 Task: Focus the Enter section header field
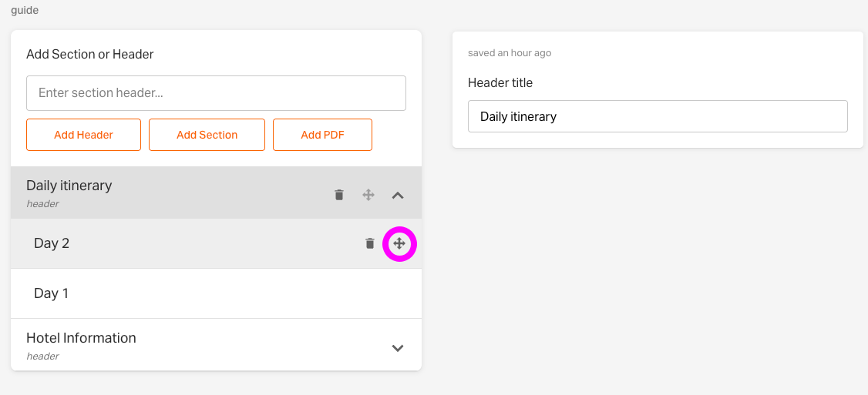[x=217, y=93]
